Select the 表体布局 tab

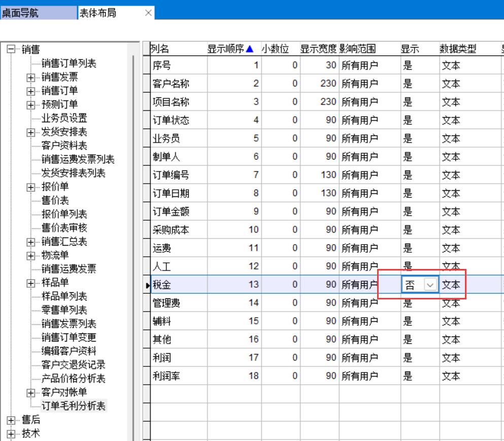pyautogui.click(x=97, y=13)
